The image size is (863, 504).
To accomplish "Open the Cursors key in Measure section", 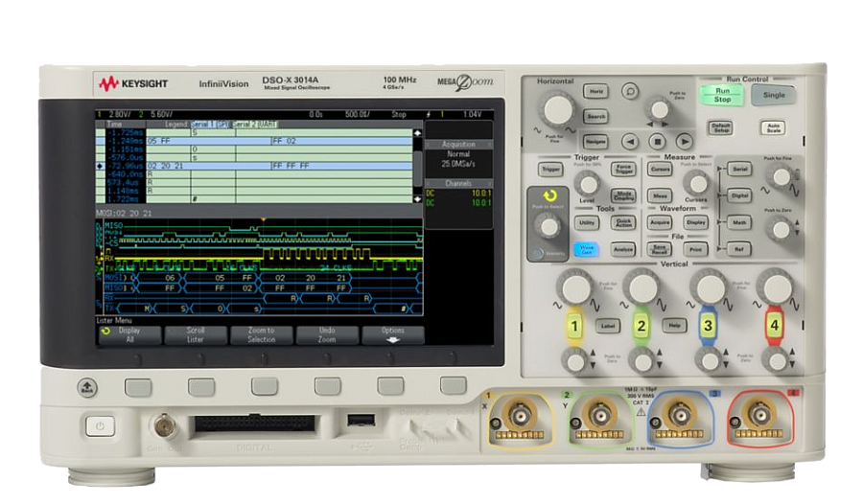I will 660,170.
